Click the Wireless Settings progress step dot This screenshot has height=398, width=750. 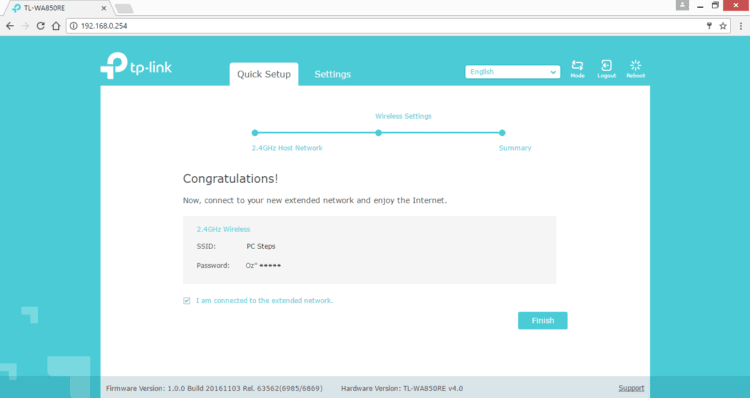(x=378, y=133)
